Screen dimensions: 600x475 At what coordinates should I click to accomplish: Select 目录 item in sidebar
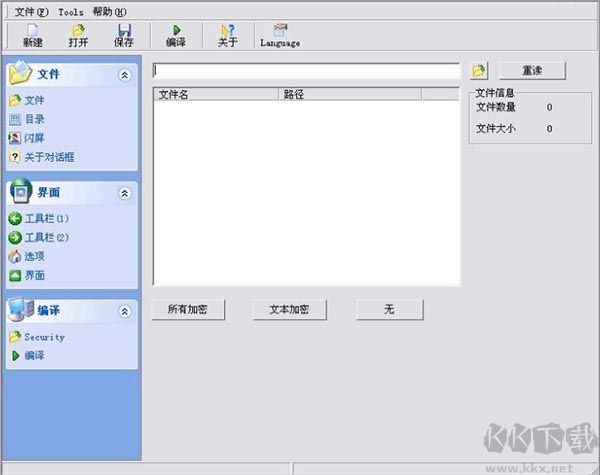(x=26, y=119)
